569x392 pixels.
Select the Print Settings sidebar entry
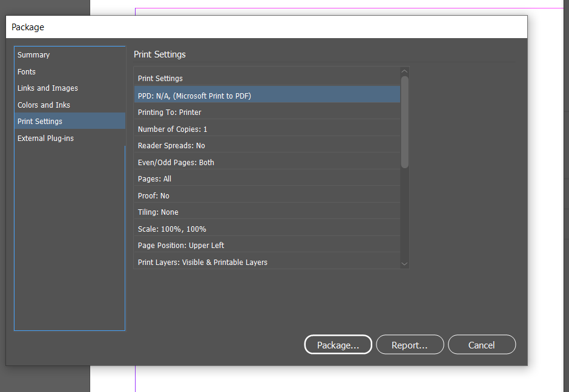click(x=39, y=121)
